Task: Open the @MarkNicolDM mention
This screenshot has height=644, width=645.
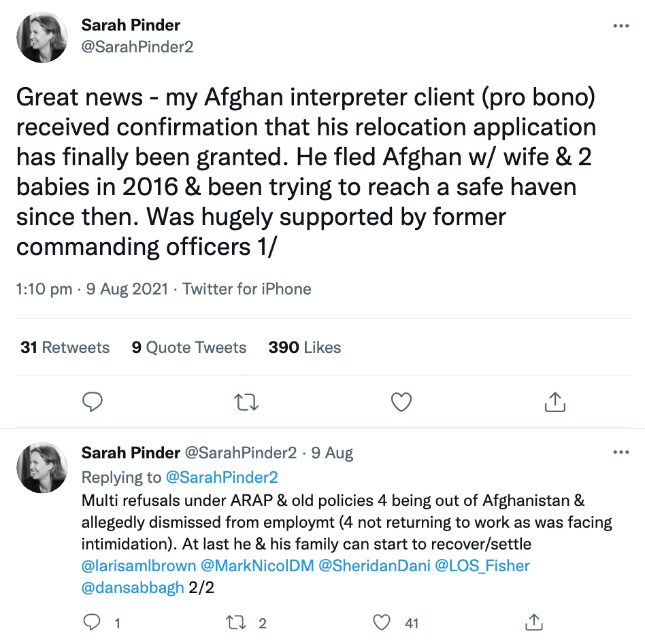Action: pyautogui.click(x=257, y=566)
